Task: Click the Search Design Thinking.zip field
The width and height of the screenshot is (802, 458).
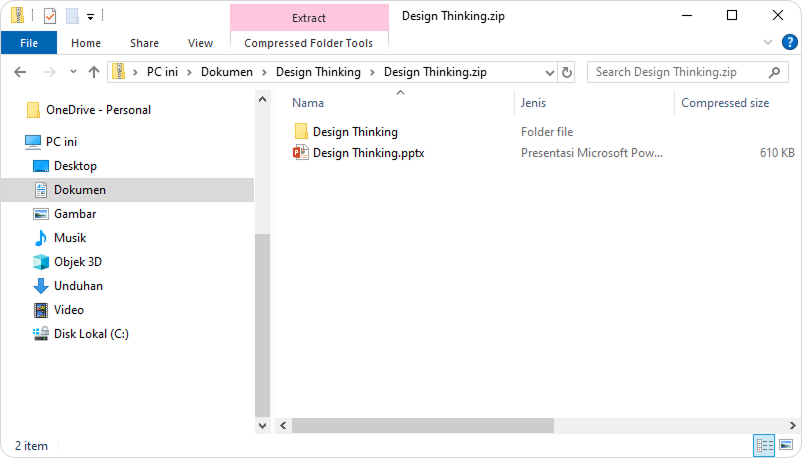Action: coord(680,72)
